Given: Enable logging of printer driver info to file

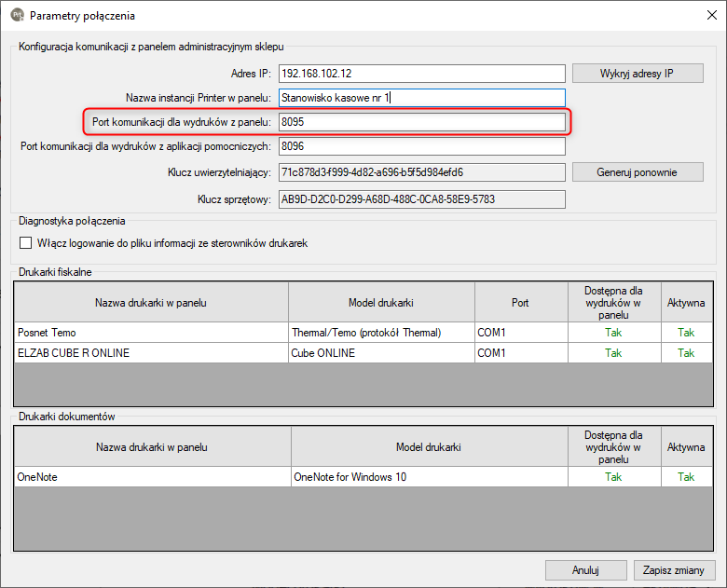Looking at the screenshot, I should [x=26, y=243].
